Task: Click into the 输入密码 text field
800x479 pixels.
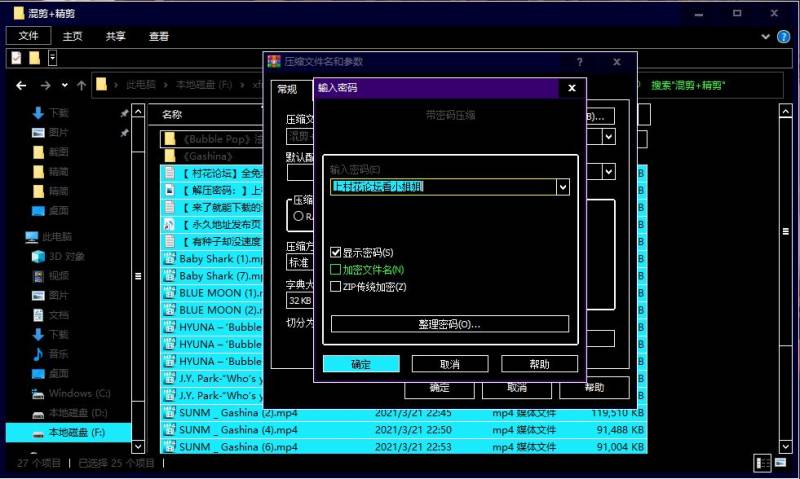Action: 442,187
